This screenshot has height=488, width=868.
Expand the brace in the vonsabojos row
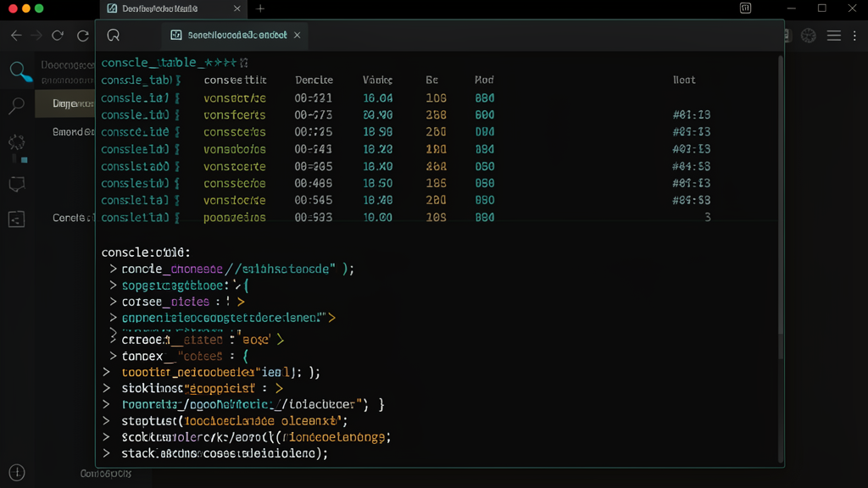177,149
